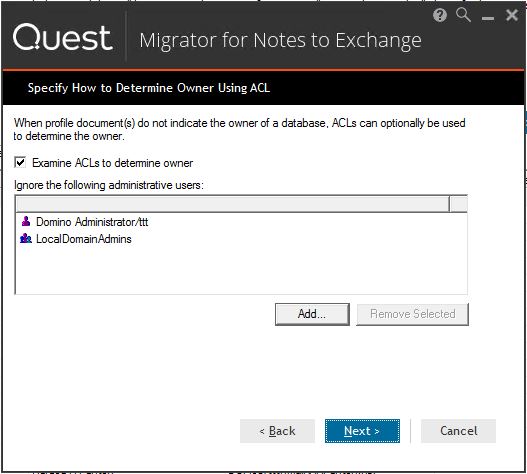The image size is (527, 474).
Task: Proceed with the Next button
Action: 362,431
